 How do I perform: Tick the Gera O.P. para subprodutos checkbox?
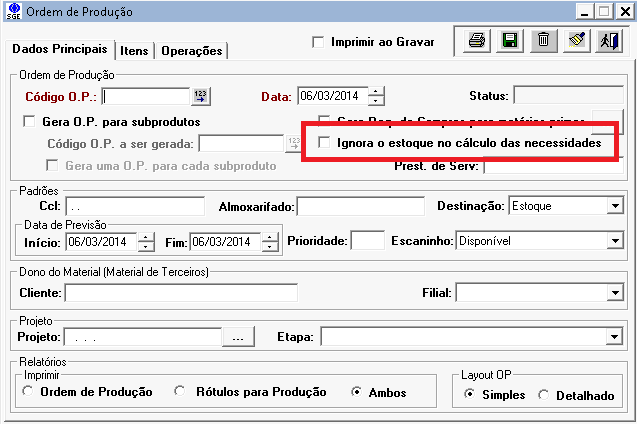pos(29,122)
